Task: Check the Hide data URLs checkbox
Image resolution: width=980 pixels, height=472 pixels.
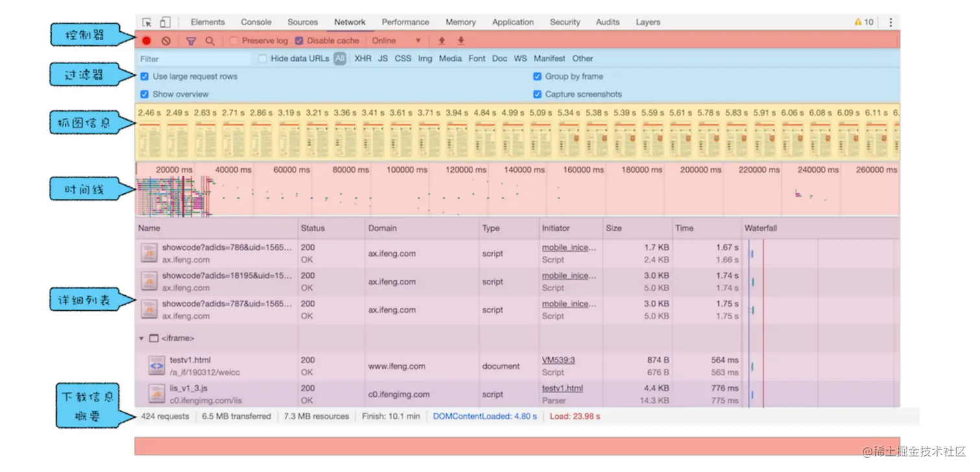Action: [262, 58]
